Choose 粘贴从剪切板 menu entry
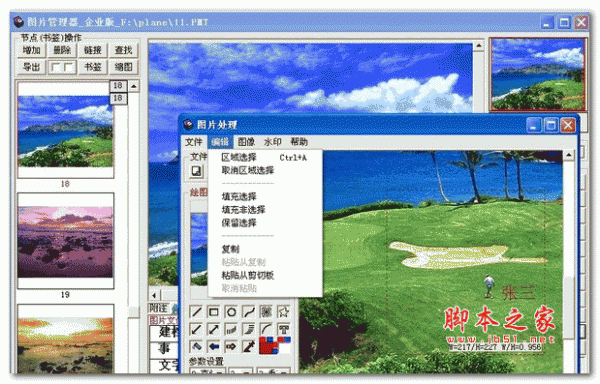The width and height of the screenshot is (600, 384). (265, 275)
